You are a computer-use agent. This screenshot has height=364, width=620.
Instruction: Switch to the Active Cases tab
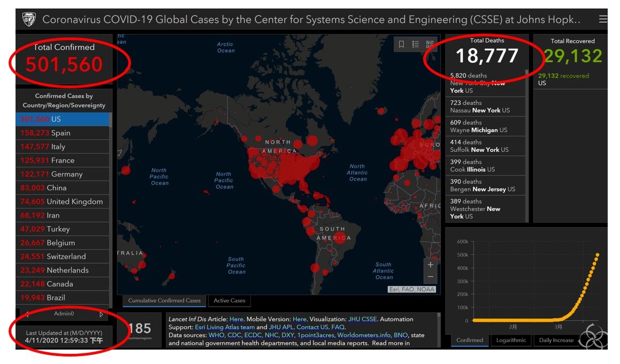229,301
